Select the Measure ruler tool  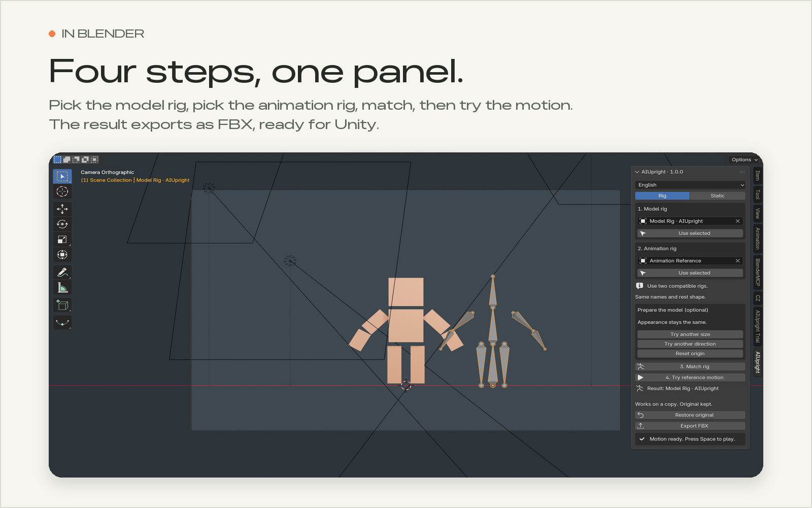pos(62,288)
